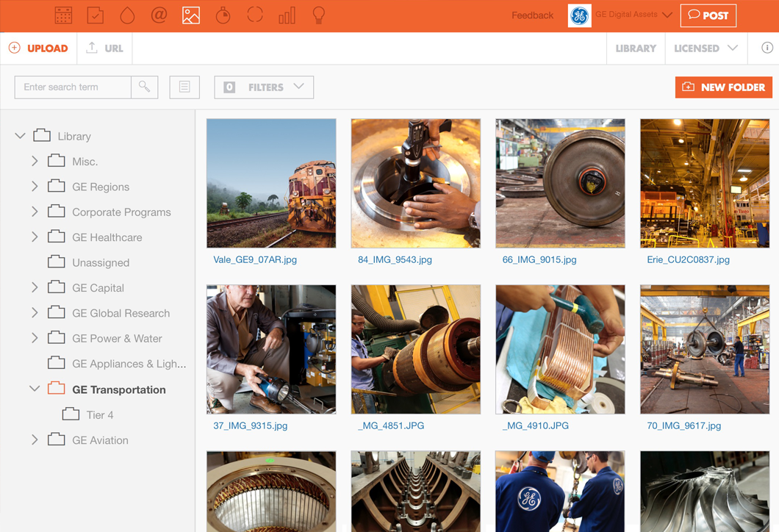Switch to the Library tab

(636, 48)
